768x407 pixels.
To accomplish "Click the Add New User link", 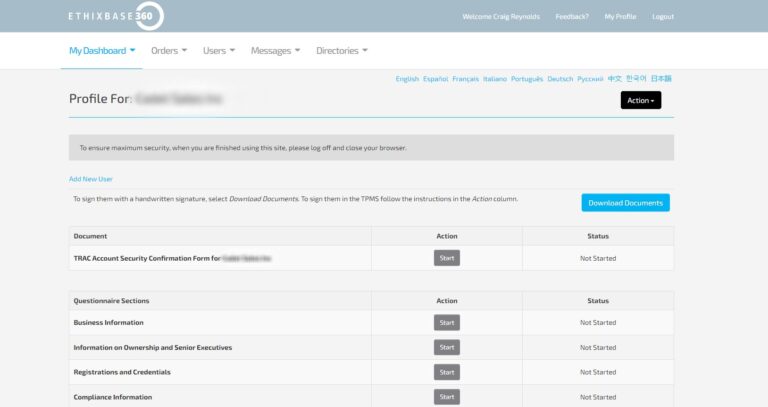I will [x=91, y=179].
